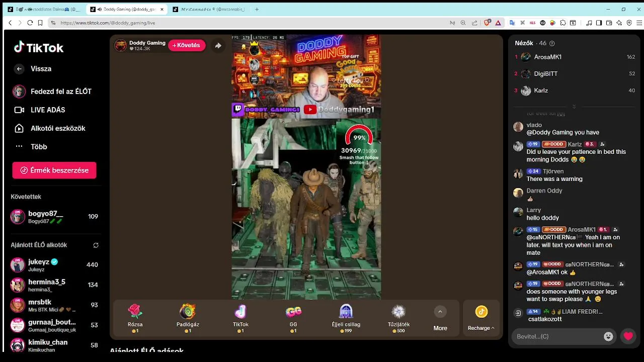Send the Rózsa gift
644x362 pixels.
tap(135, 319)
